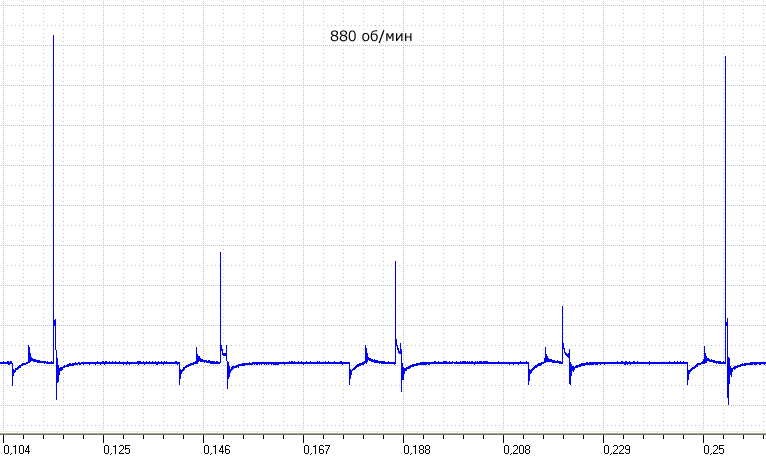766x457 pixels.
Task: Click the 880 об/мин label
Action: pyautogui.click(x=371, y=36)
